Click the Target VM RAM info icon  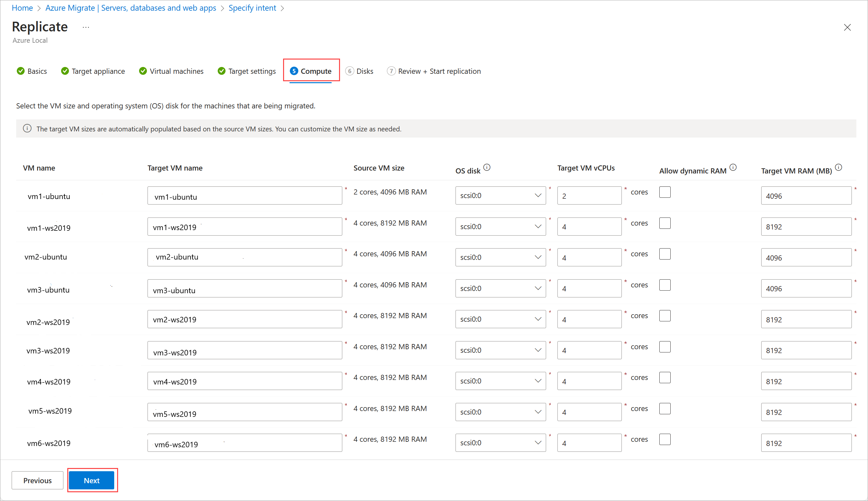click(839, 168)
